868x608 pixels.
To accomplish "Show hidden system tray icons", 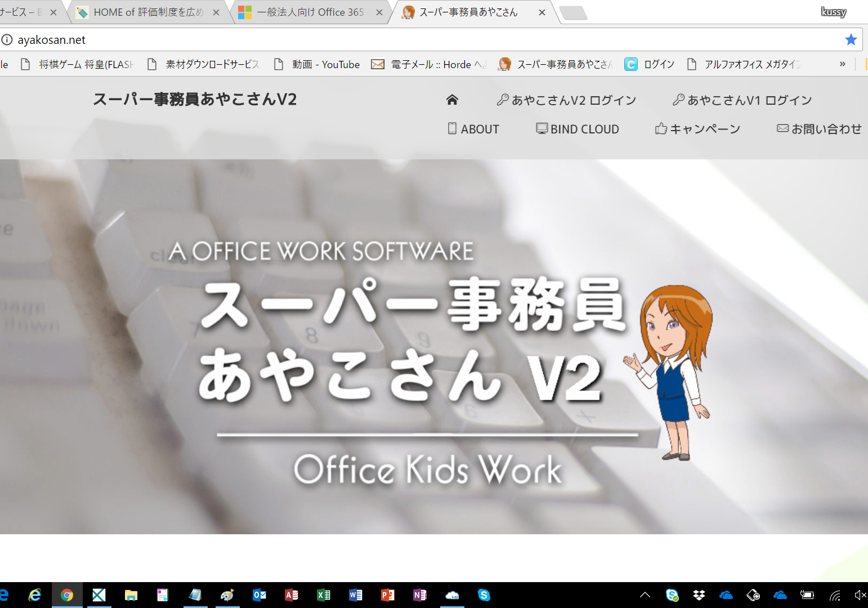I will click(x=645, y=595).
